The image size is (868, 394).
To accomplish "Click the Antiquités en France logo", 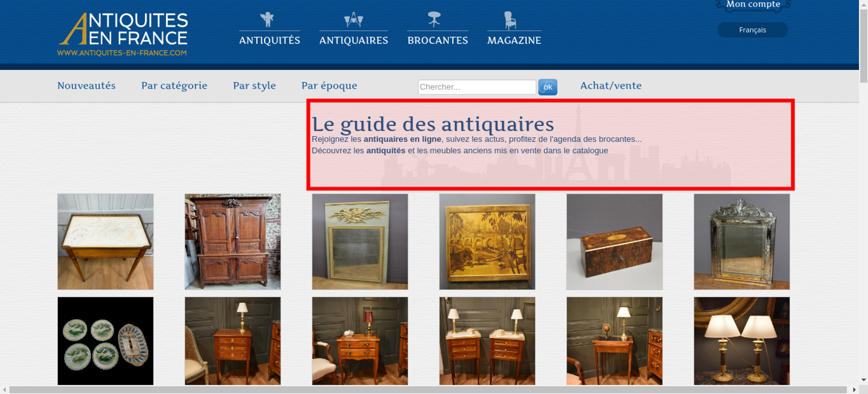I will 123,34.
